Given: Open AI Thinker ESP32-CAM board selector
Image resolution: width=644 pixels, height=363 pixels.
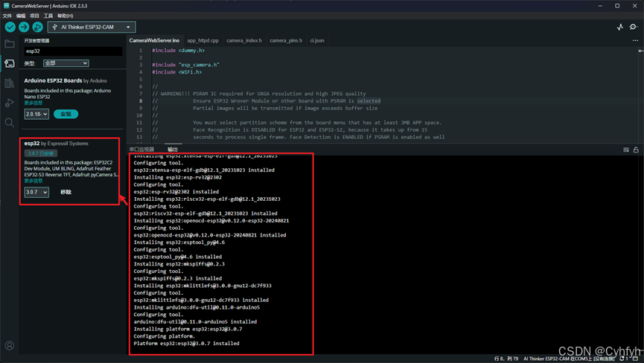Looking at the screenshot, I should point(92,27).
